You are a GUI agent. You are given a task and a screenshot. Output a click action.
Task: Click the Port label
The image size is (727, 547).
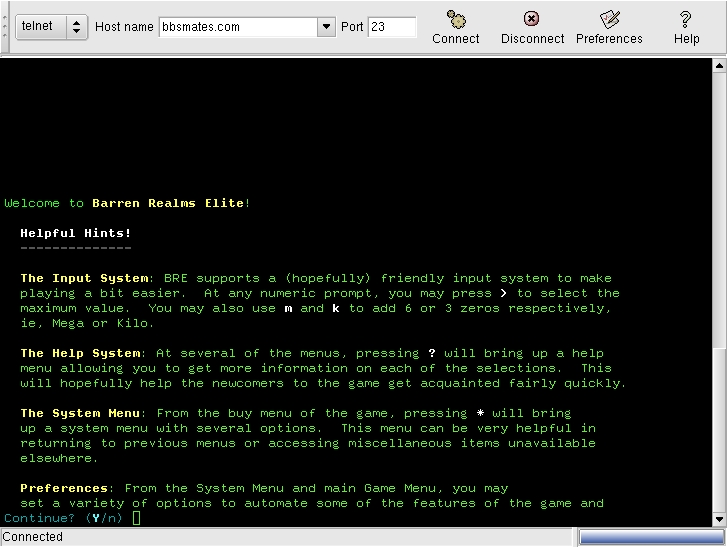coord(352,27)
